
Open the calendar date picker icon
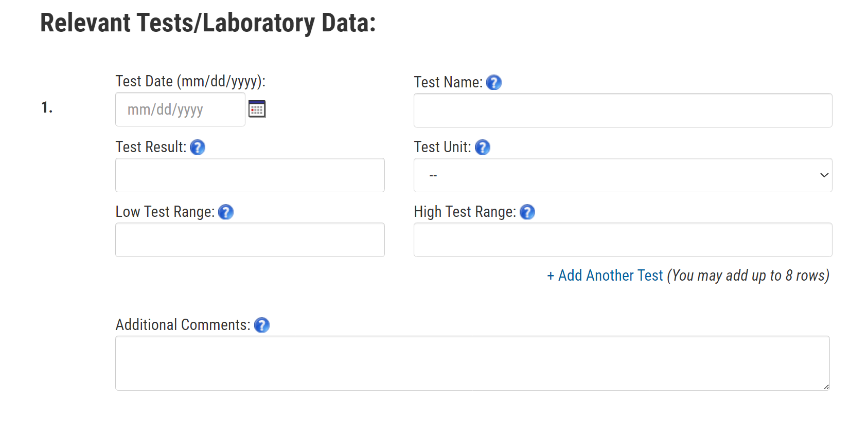(257, 109)
